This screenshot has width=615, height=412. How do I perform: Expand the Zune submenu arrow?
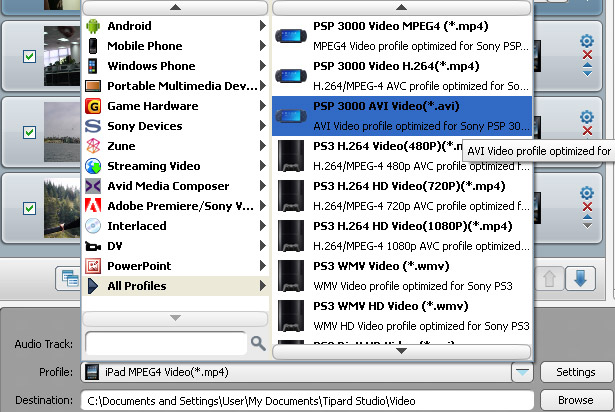[x=262, y=146]
